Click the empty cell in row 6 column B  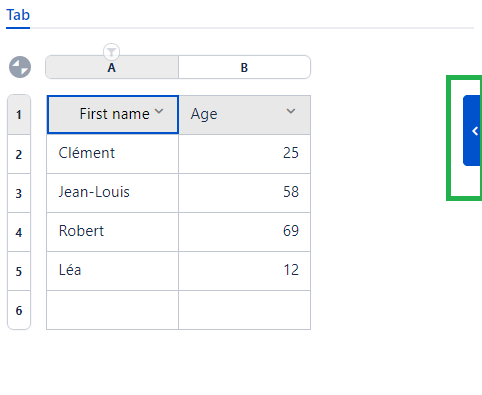click(x=245, y=310)
